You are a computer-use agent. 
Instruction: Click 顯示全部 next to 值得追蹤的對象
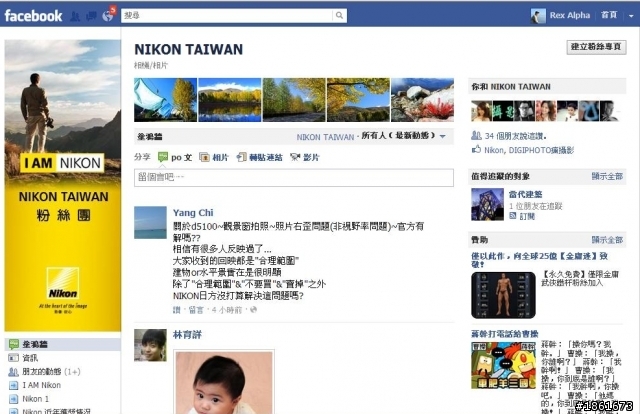click(x=607, y=176)
